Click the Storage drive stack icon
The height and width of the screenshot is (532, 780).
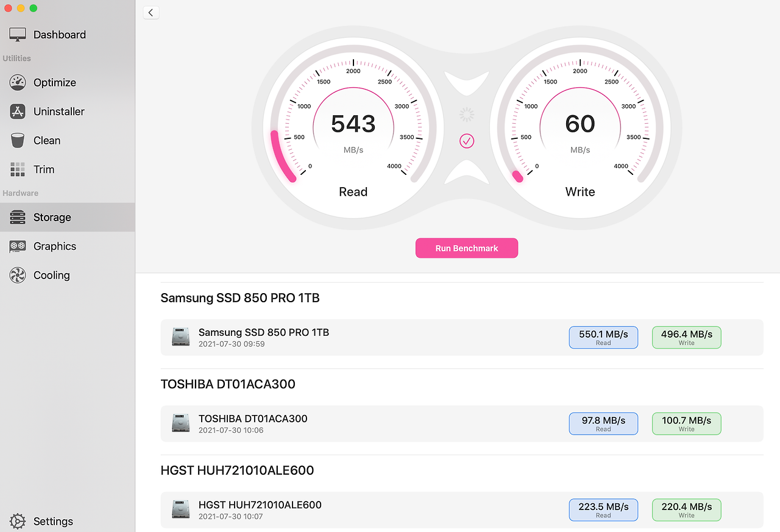pyautogui.click(x=18, y=217)
